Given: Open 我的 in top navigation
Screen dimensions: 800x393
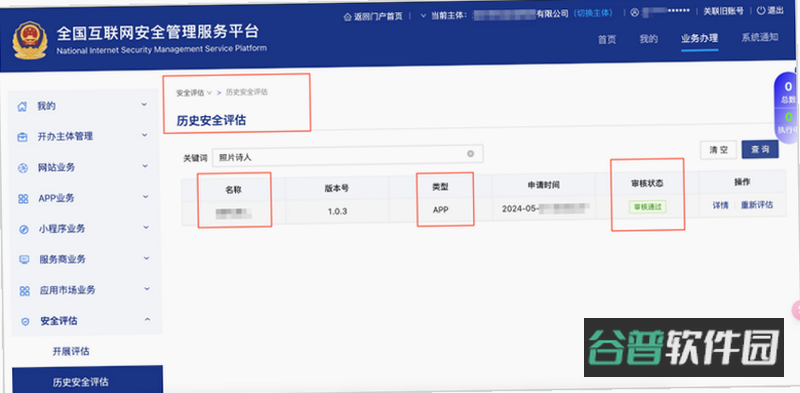Looking at the screenshot, I should 648,39.
